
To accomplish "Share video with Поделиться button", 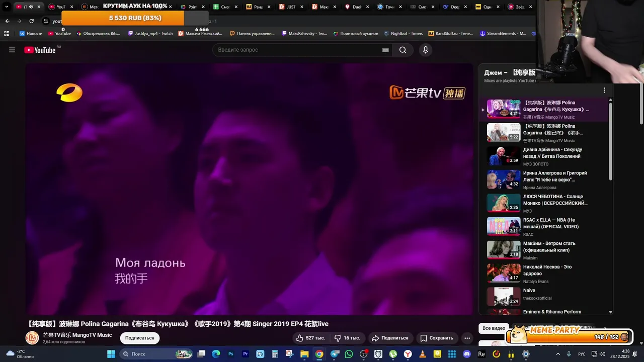I will (x=390, y=338).
